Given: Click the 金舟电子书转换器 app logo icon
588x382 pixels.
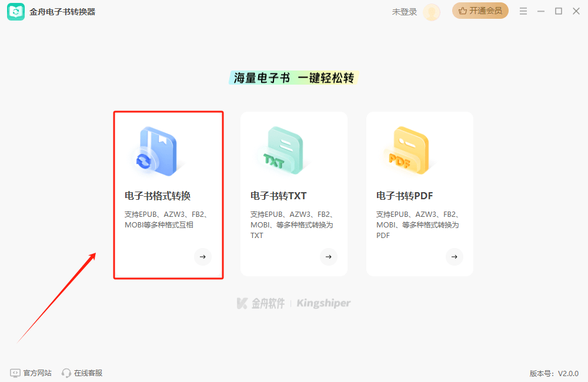Looking at the screenshot, I should tap(16, 12).
